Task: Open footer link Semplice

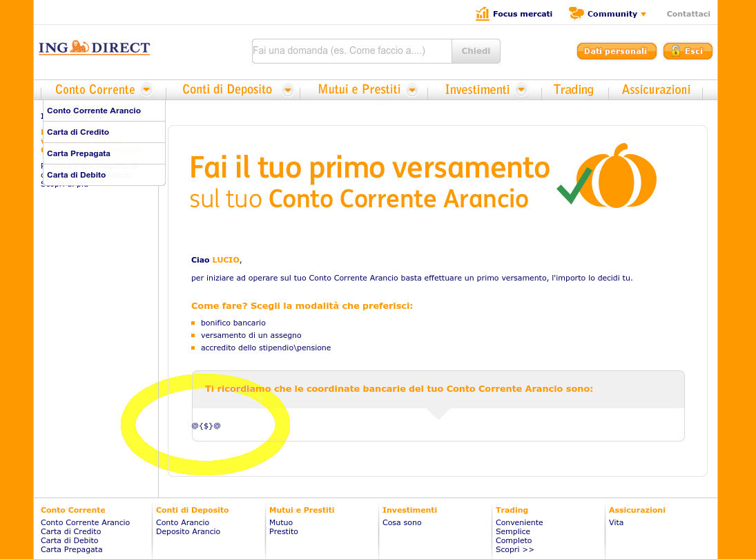Action: click(x=513, y=531)
